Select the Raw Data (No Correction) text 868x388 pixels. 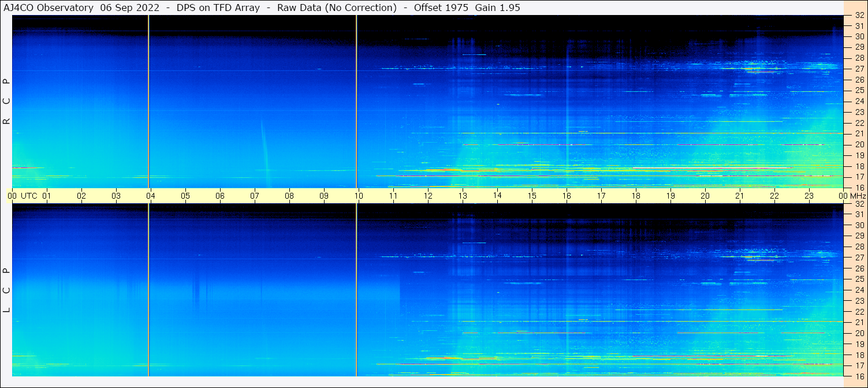[x=337, y=8]
